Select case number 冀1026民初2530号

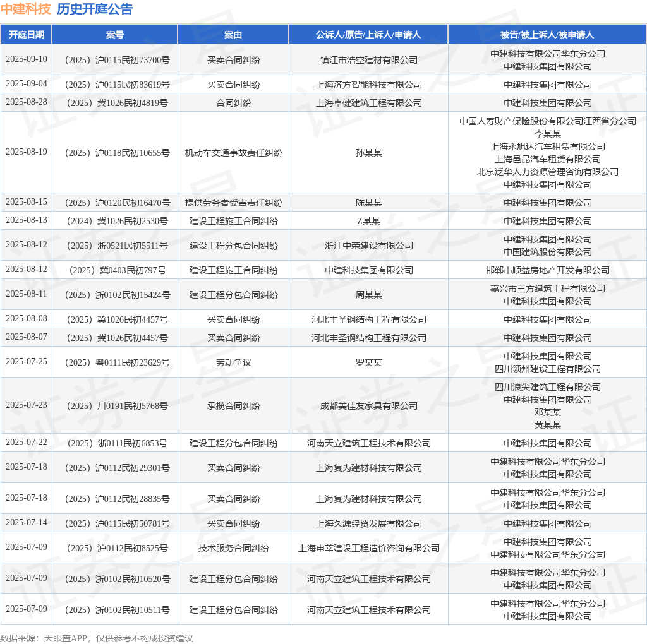point(133,222)
